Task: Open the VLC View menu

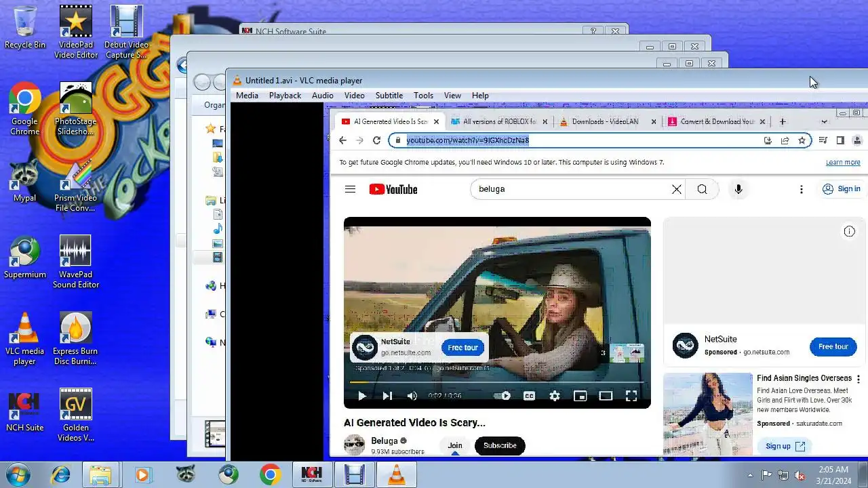Action: coord(452,96)
